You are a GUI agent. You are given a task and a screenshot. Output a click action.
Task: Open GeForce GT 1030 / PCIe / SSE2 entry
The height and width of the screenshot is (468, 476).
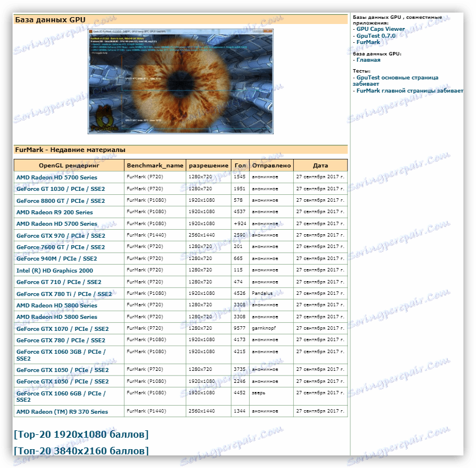pyautogui.click(x=61, y=189)
